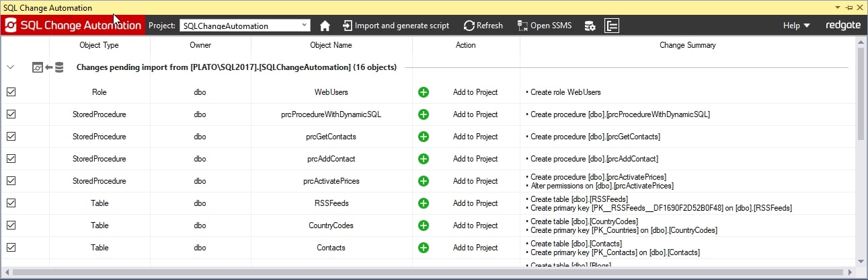
Task: Click 'Add to Project' for prcGetContacts
Action: point(475,137)
